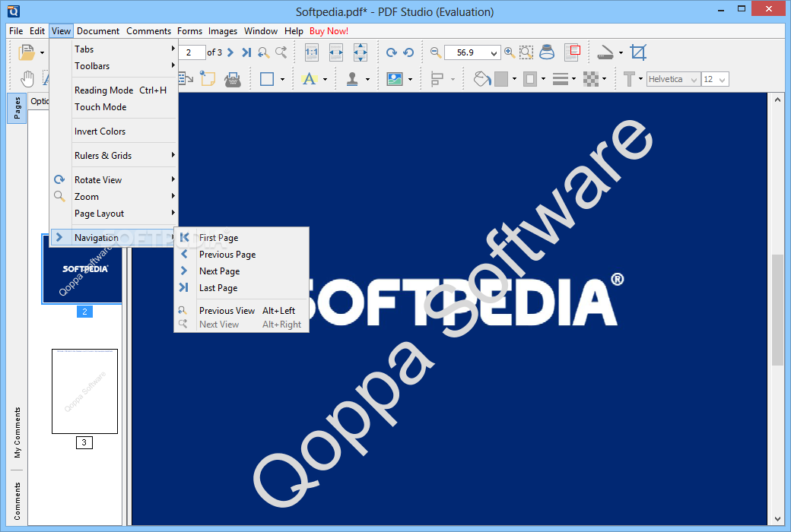Expand the transparency dropdown arrow
Image resolution: width=791 pixels, height=532 pixels.
pyautogui.click(x=604, y=79)
